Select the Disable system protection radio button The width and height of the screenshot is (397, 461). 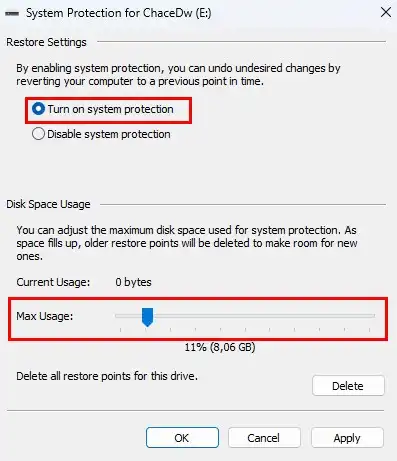coord(38,134)
